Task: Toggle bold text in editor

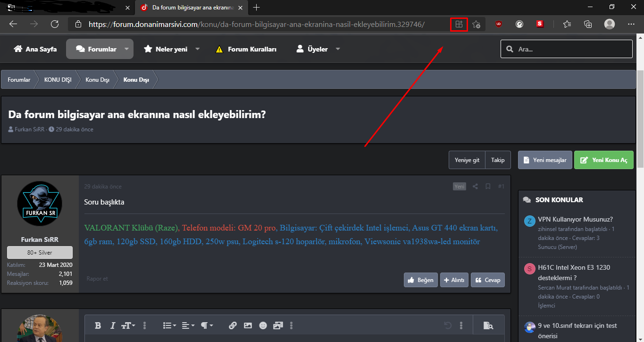Action: coord(98,325)
